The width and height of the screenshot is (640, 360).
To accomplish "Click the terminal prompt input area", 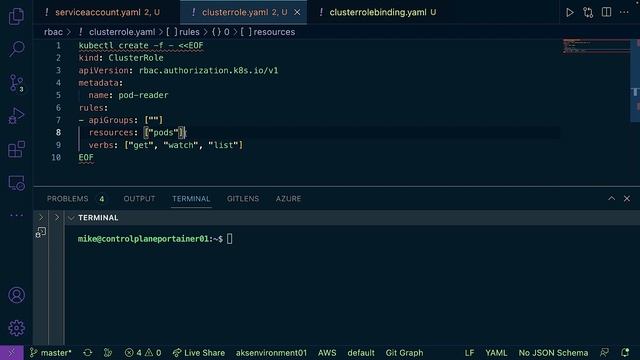I will (229, 239).
